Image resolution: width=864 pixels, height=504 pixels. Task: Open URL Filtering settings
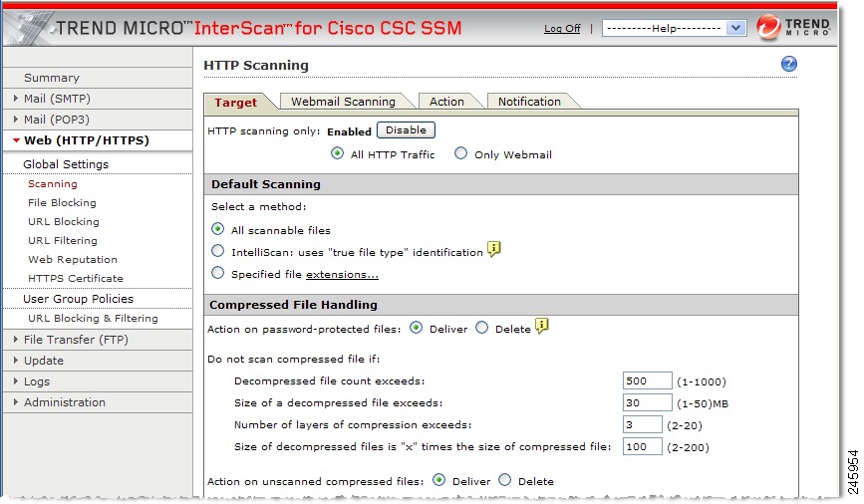[x=63, y=240]
